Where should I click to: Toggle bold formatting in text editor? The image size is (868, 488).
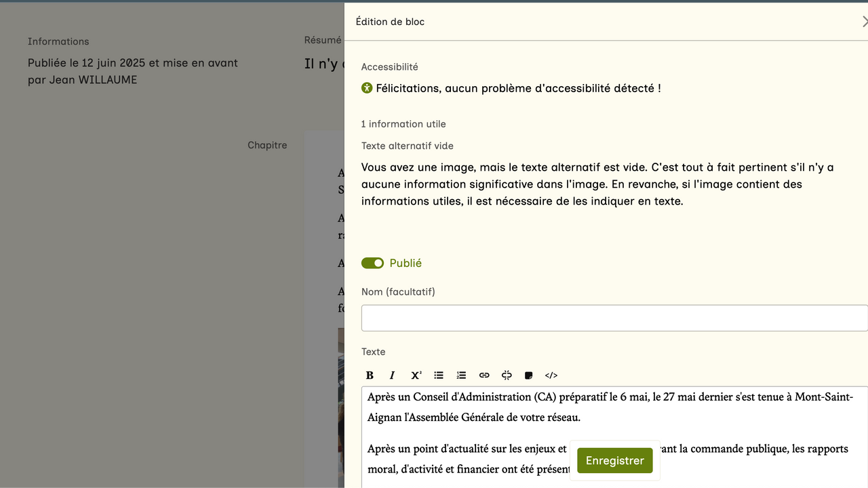click(x=370, y=375)
